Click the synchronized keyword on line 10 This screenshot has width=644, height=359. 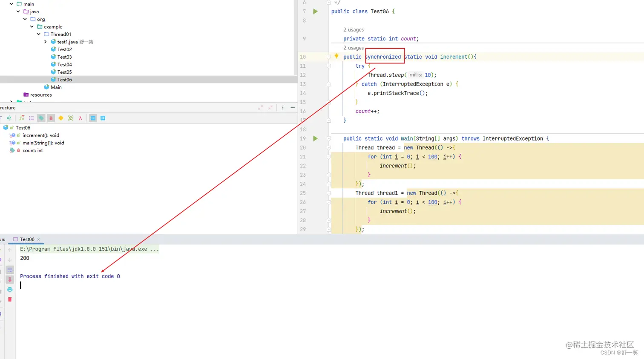(x=383, y=57)
